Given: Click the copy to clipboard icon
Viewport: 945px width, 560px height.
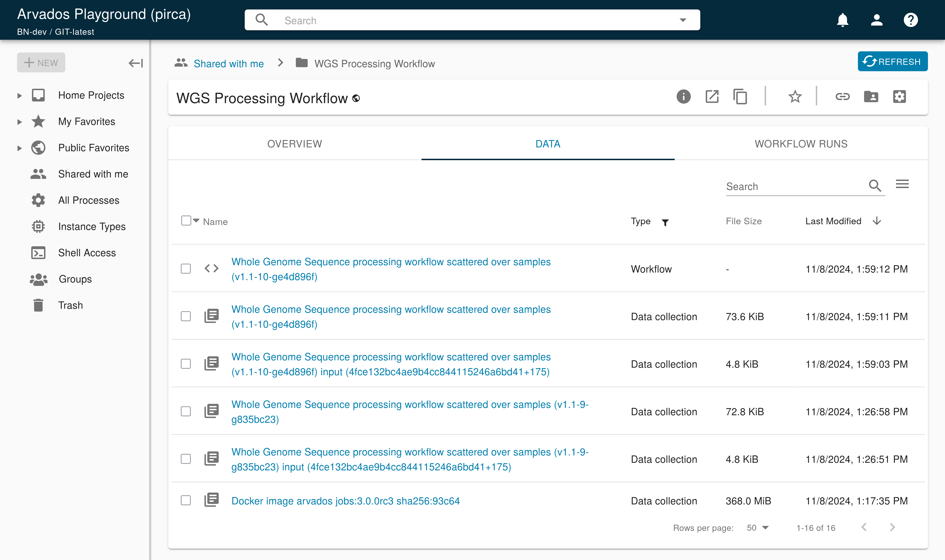Looking at the screenshot, I should 740,97.
